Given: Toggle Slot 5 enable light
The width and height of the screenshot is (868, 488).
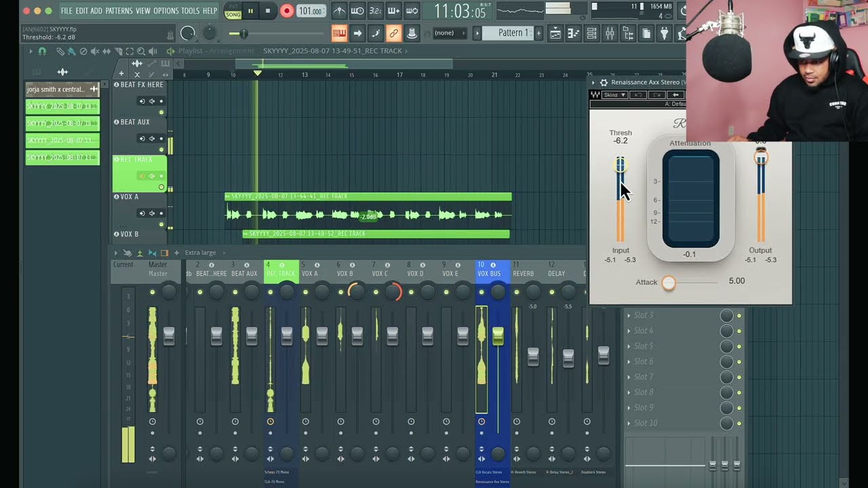Looking at the screenshot, I should tap(739, 346).
